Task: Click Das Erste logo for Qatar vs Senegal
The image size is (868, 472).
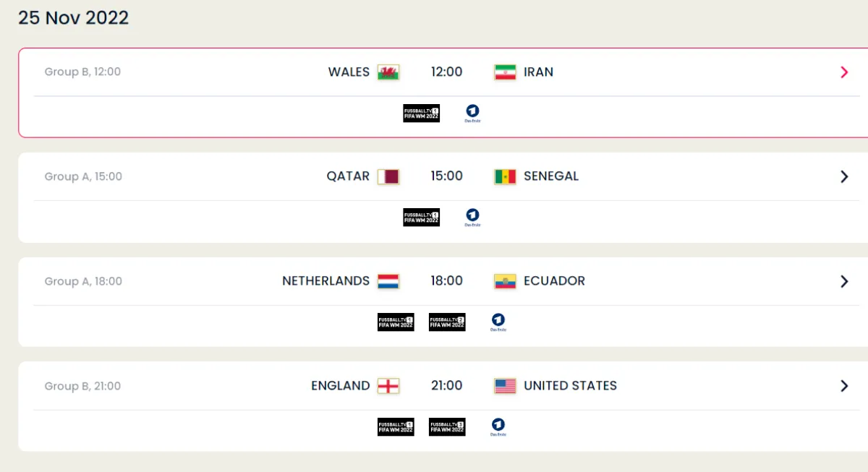Action: coord(472,217)
